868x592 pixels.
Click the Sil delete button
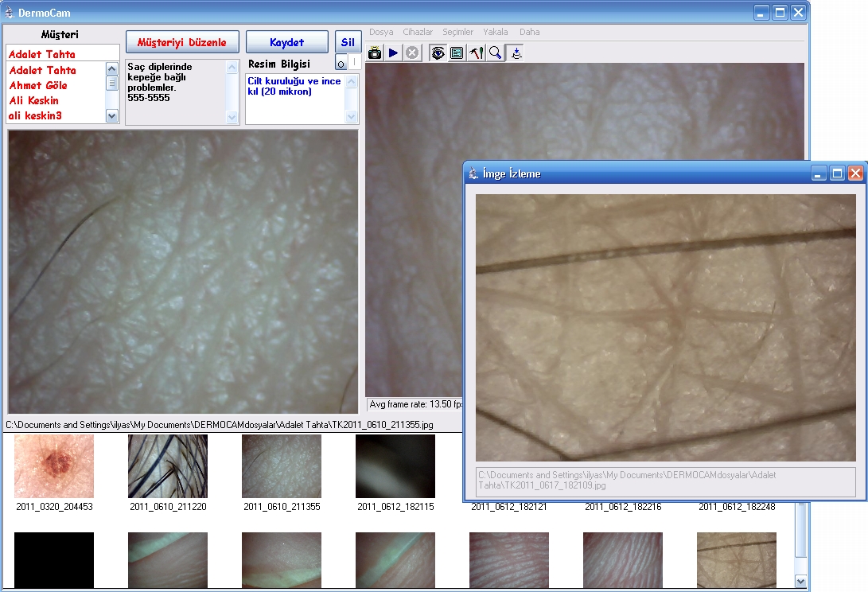(x=348, y=42)
